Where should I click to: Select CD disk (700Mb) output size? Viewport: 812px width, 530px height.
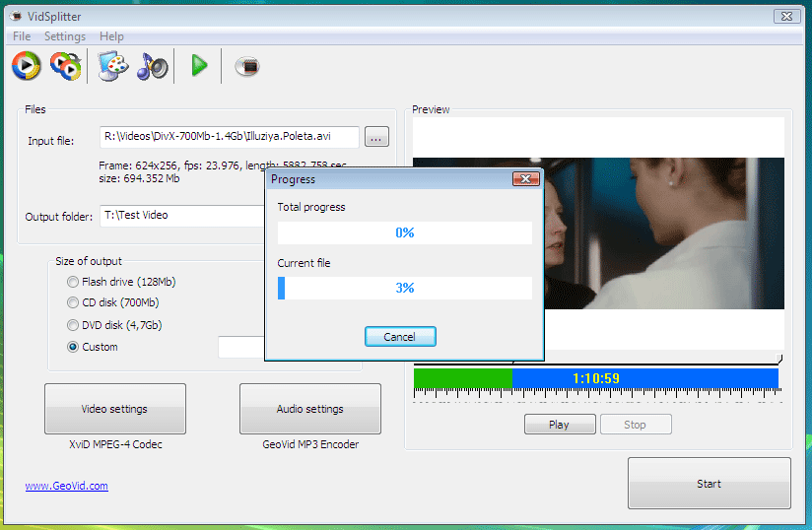113,302
